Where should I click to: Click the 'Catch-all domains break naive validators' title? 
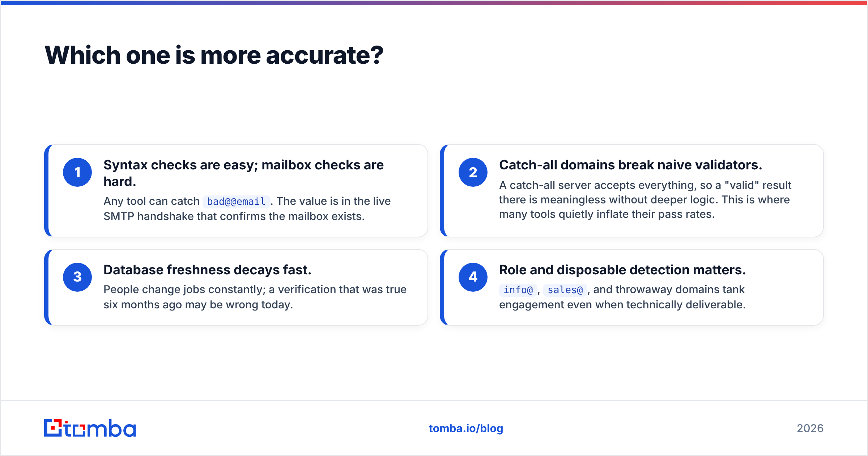(x=630, y=165)
